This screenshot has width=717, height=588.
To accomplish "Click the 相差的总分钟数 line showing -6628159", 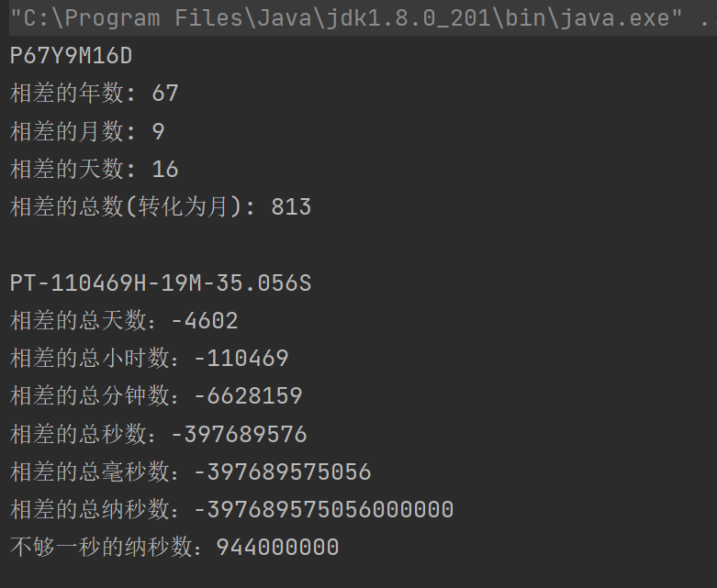I will pos(156,396).
